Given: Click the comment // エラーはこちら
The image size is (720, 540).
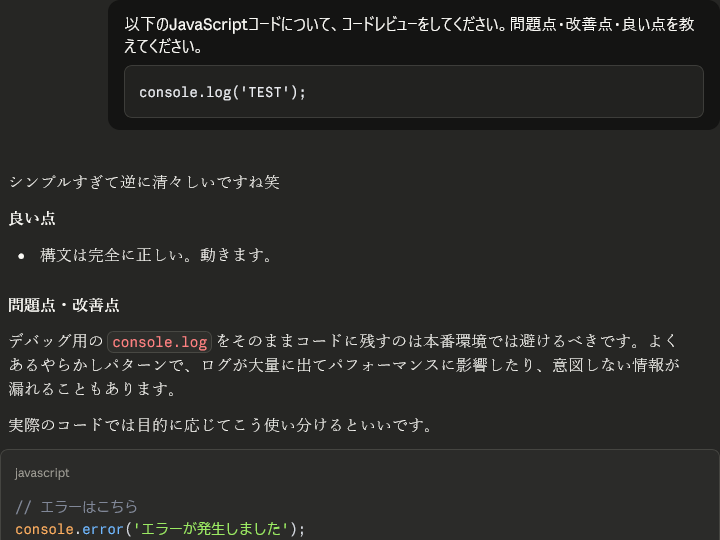Looking at the screenshot, I should click(76, 506).
